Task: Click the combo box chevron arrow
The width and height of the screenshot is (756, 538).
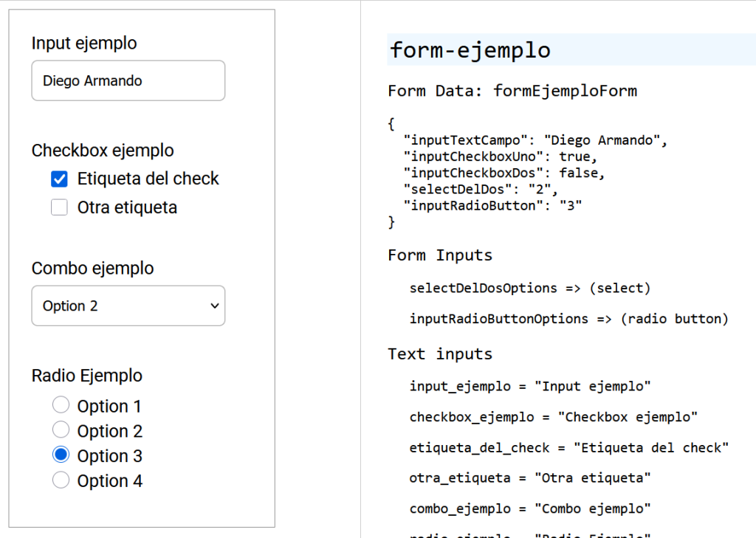Action: (215, 306)
